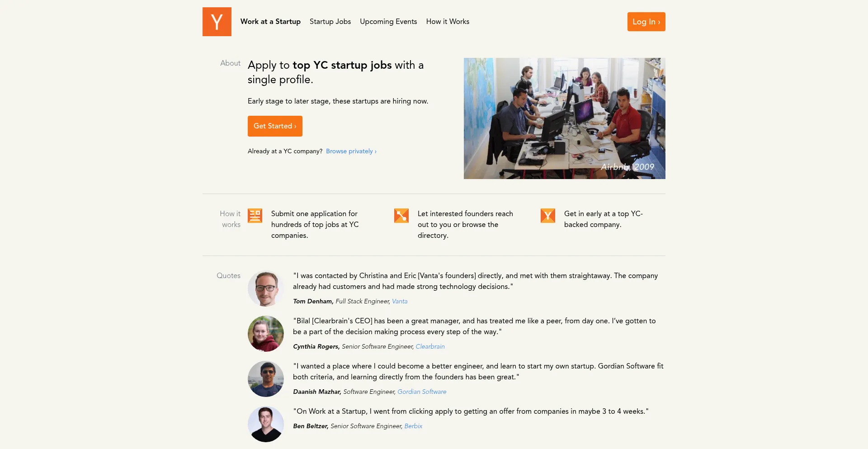868x449 pixels.
Task: Switch to the How it Works section
Action: pyautogui.click(x=448, y=21)
